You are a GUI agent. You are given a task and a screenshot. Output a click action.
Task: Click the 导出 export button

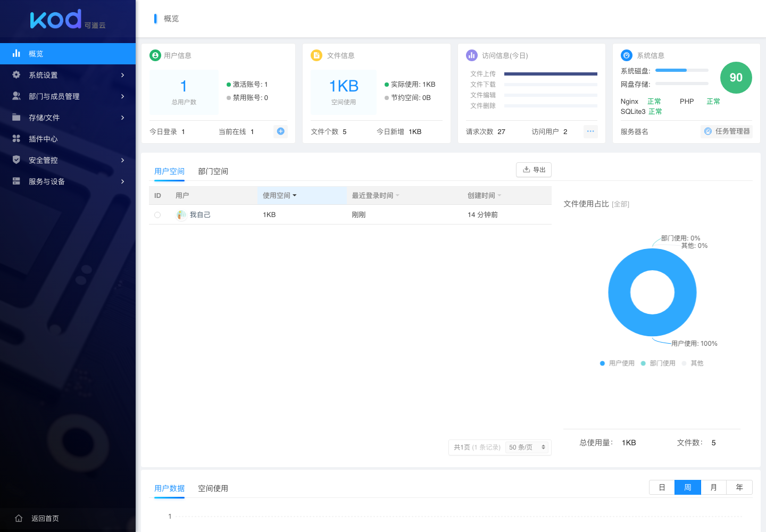[534, 170]
